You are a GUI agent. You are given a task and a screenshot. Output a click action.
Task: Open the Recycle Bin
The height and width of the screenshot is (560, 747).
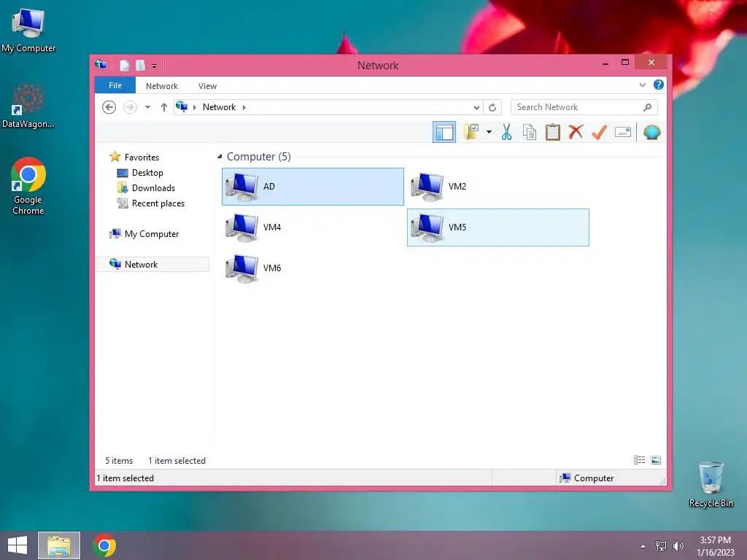point(711,484)
